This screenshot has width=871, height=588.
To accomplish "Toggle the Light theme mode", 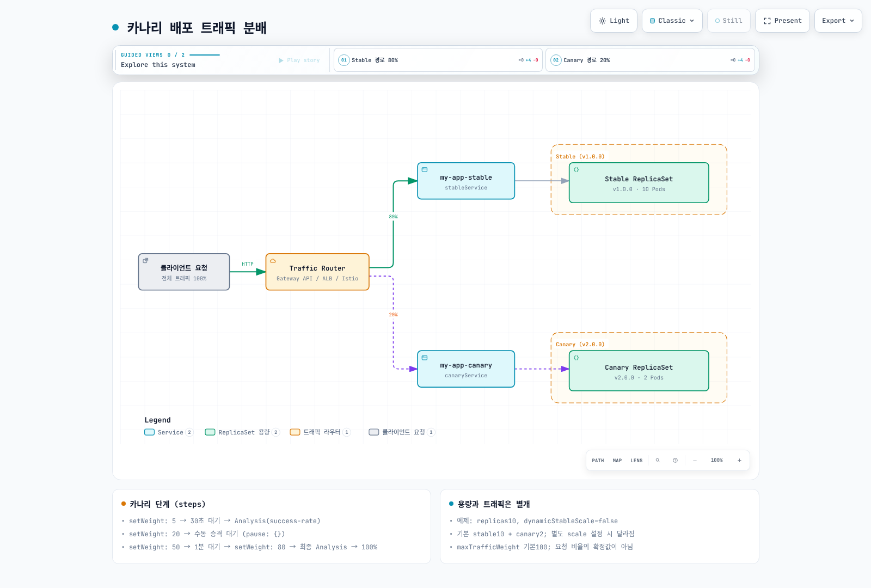I will pyautogui.click(x=614, y=21).
